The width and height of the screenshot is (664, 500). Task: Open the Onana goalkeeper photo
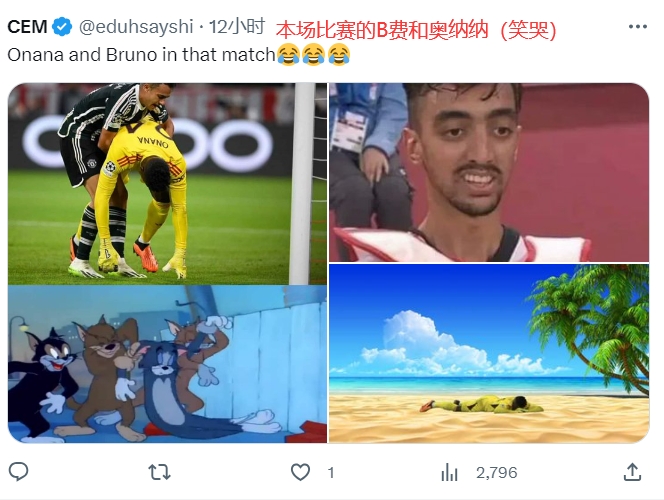(167, 184)
